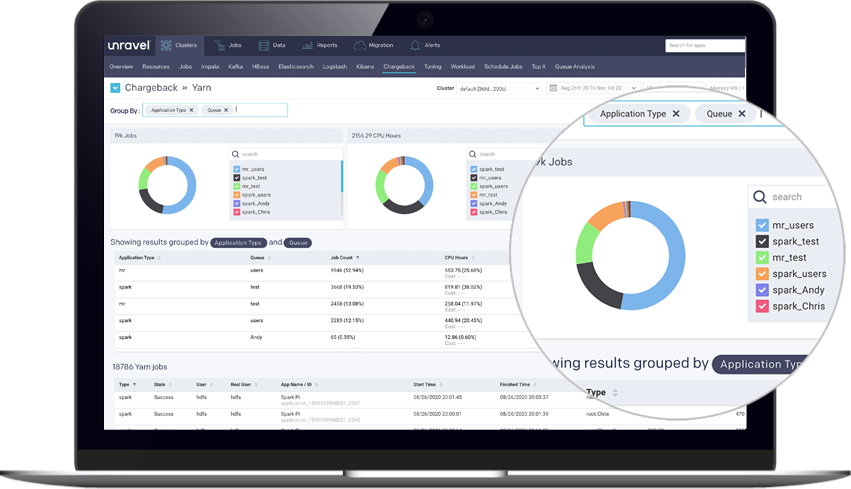Open the Tuning sub-tab
This screenshot has height=489, width=851.
pos(433,67)
